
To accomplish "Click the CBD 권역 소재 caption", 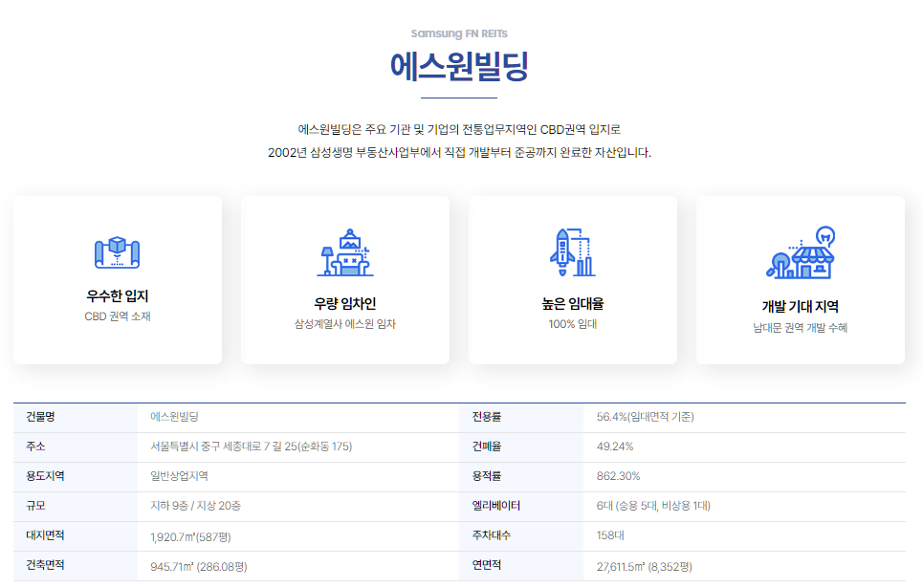I will coord(117,316).
